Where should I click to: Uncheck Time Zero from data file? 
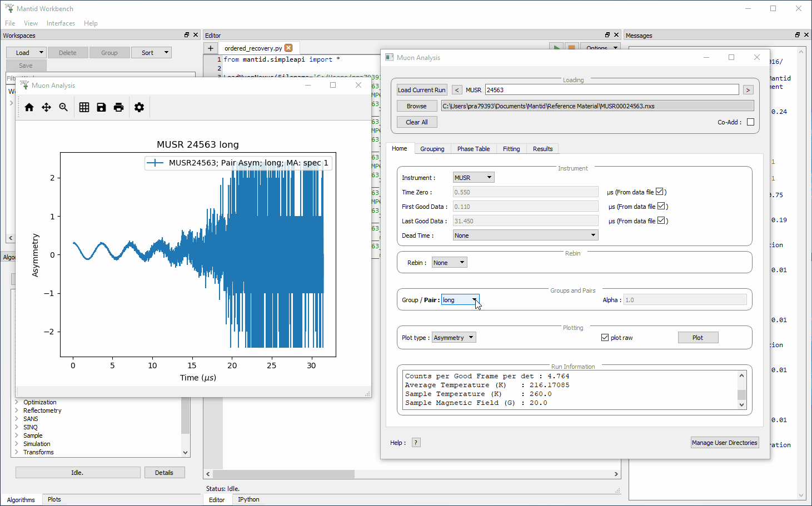660,192
